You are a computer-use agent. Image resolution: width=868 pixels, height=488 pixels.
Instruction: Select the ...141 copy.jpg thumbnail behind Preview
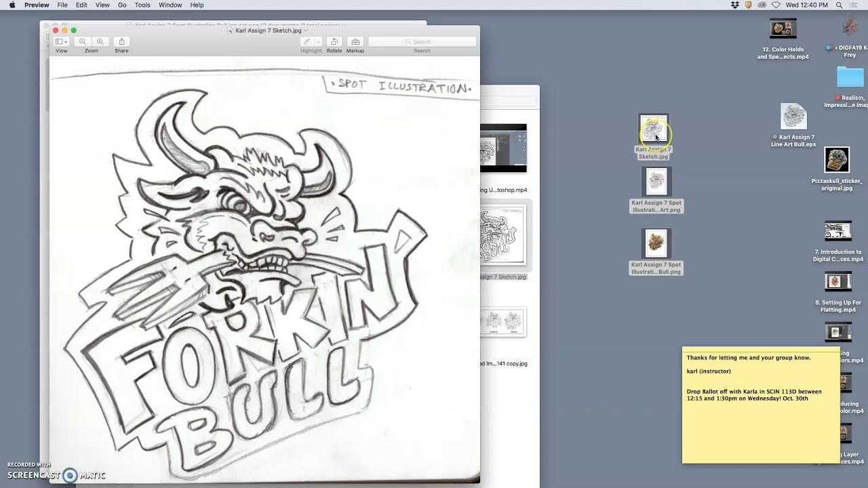point(502,323)
